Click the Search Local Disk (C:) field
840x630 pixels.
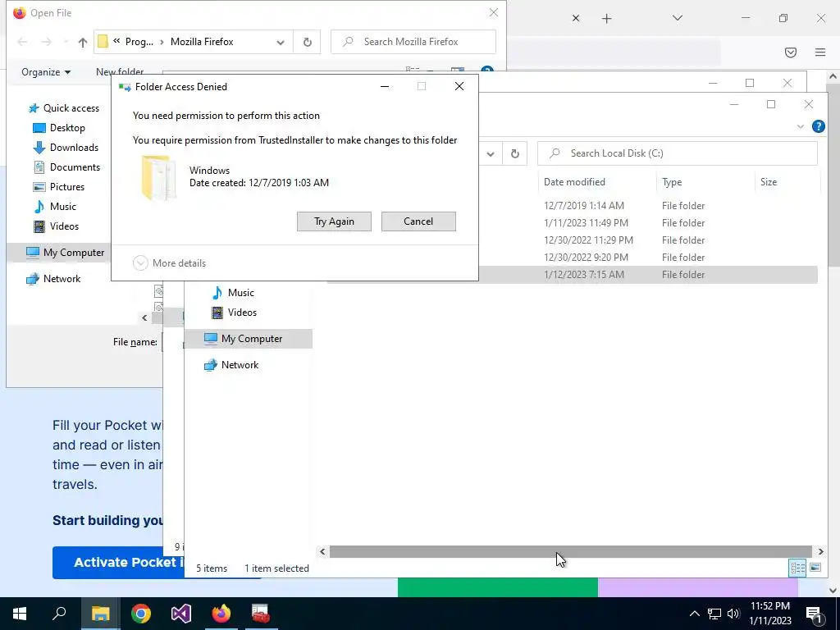[x=677, y=153]
